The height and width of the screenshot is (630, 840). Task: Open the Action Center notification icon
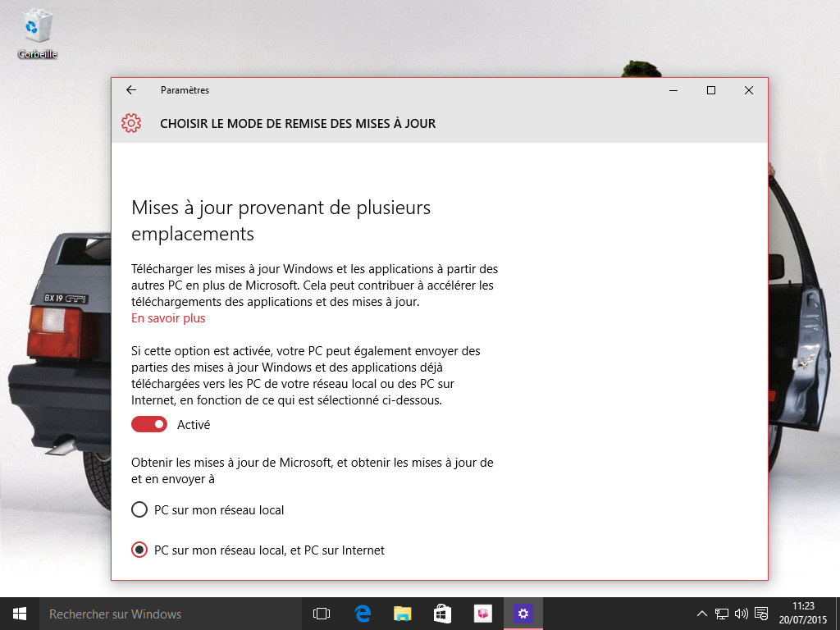tap(760, 613)
